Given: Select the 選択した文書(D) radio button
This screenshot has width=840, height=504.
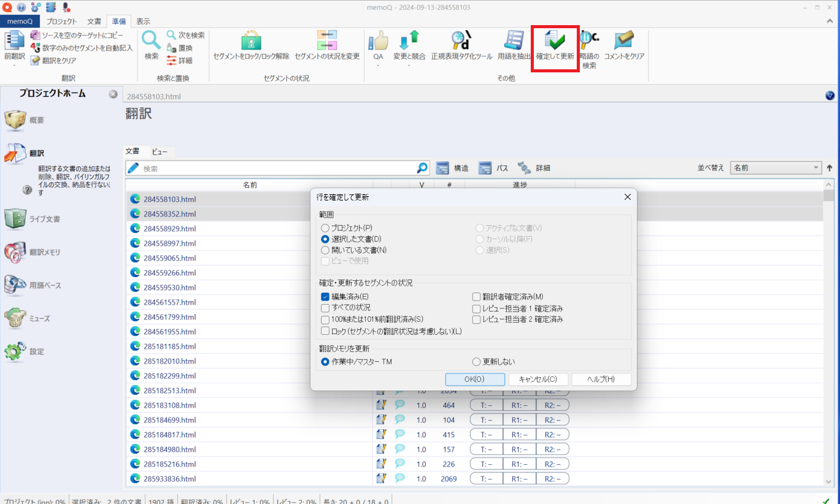Looking at the screenshot, I should coord(325,239).
